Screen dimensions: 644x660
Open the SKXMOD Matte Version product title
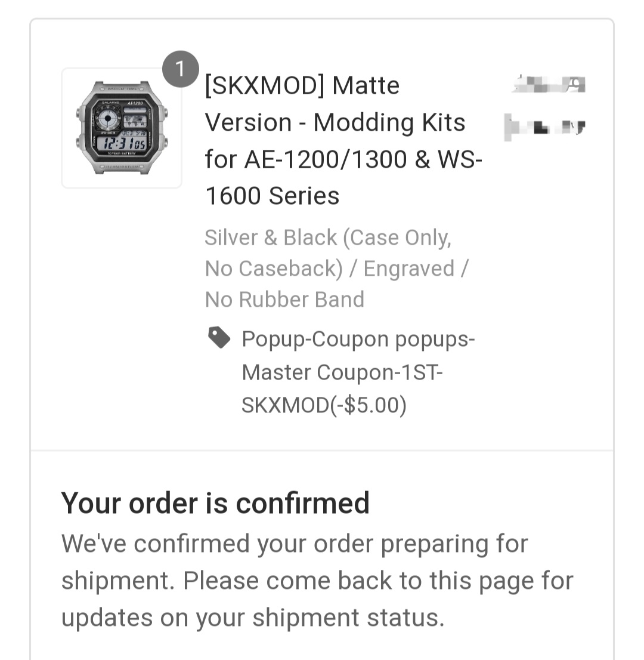pyautogui.click(x=343, y=141)
